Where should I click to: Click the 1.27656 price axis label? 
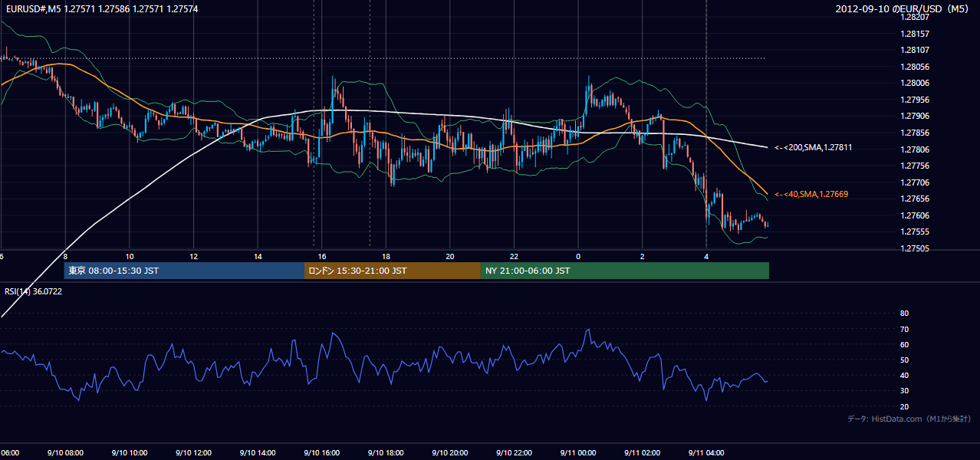click(916, 199)
